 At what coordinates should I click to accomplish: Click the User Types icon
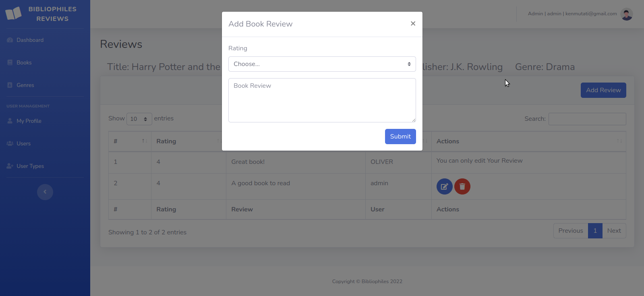tap(10, 166)
